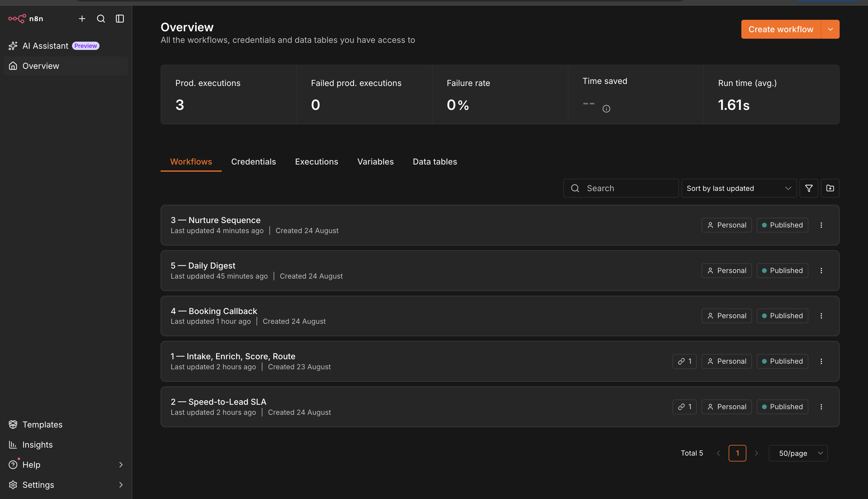This screenshot has width=868, height=499.
Task: Expand the Settings submenu chevron
Action: coord(120,484)
